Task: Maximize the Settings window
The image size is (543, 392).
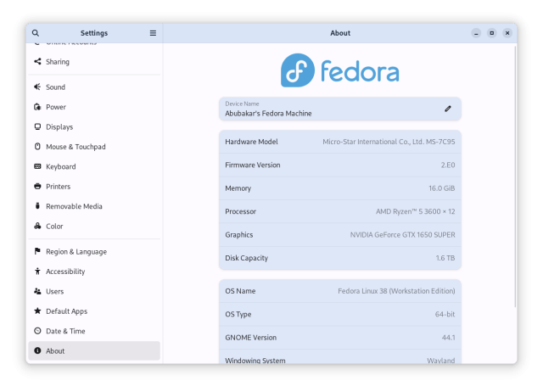Action: pyautogui.click(x=491, y=33)
